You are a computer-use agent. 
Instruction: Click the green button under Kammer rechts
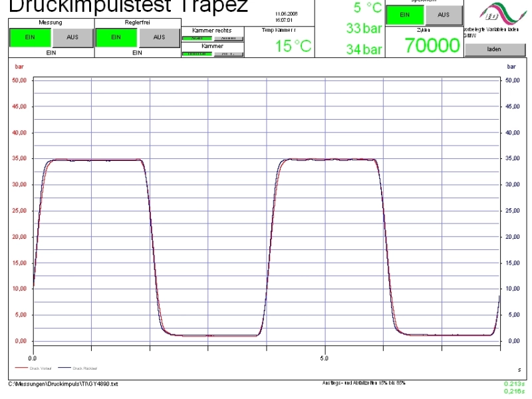point(197,39)
